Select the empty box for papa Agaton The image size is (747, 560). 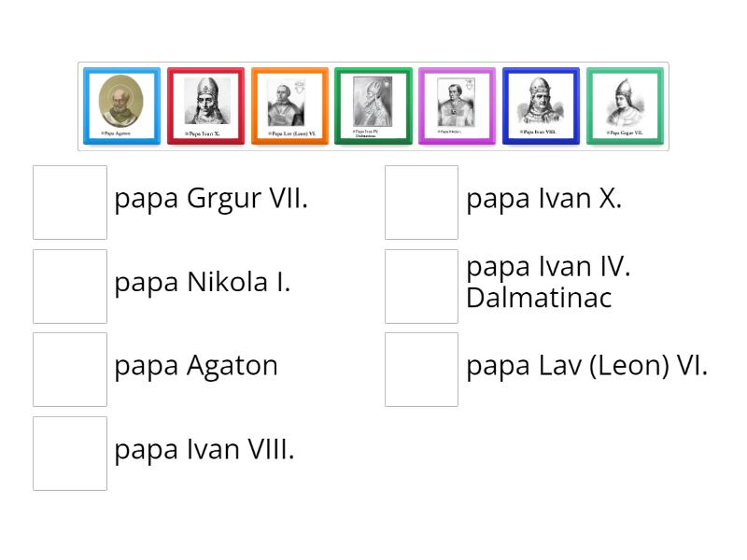[70, 370]
